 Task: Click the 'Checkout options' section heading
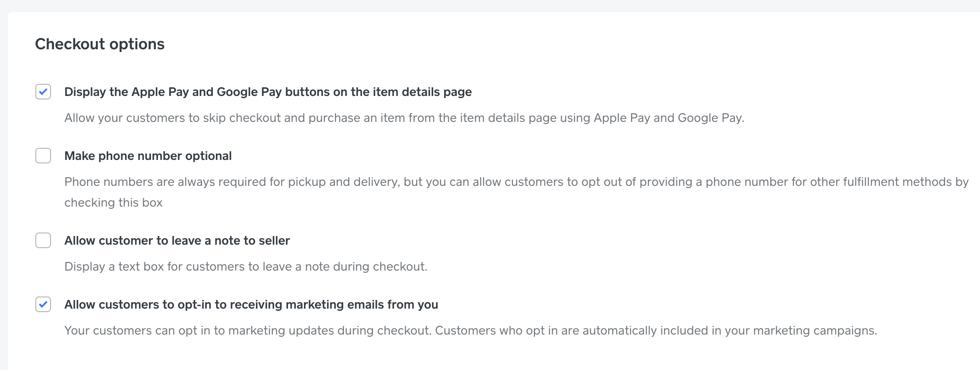coord(100,44)
